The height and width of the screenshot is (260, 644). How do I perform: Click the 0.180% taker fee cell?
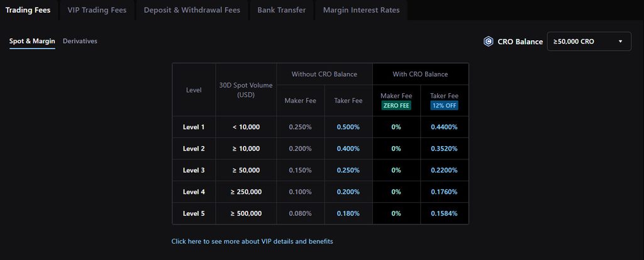(x=348, y=213)
